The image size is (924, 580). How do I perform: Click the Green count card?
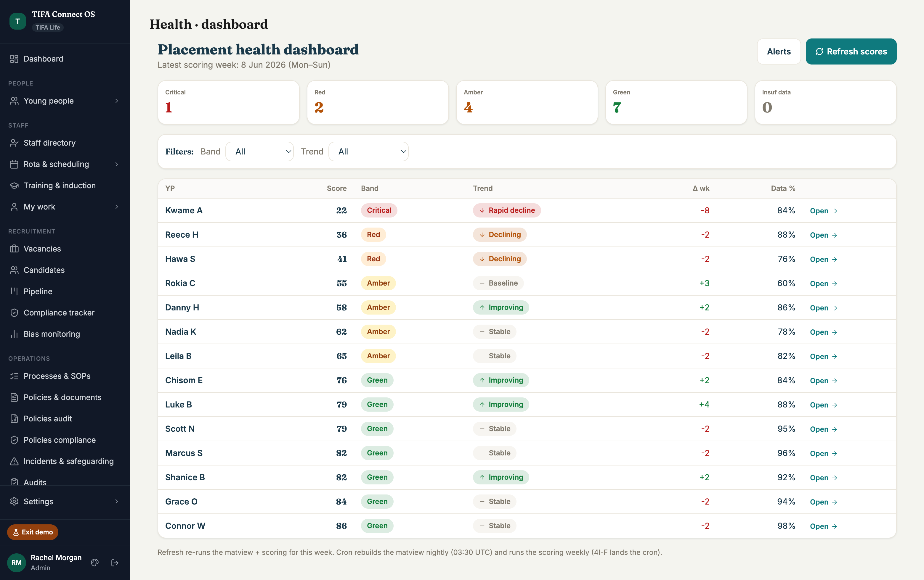(676, 102)
